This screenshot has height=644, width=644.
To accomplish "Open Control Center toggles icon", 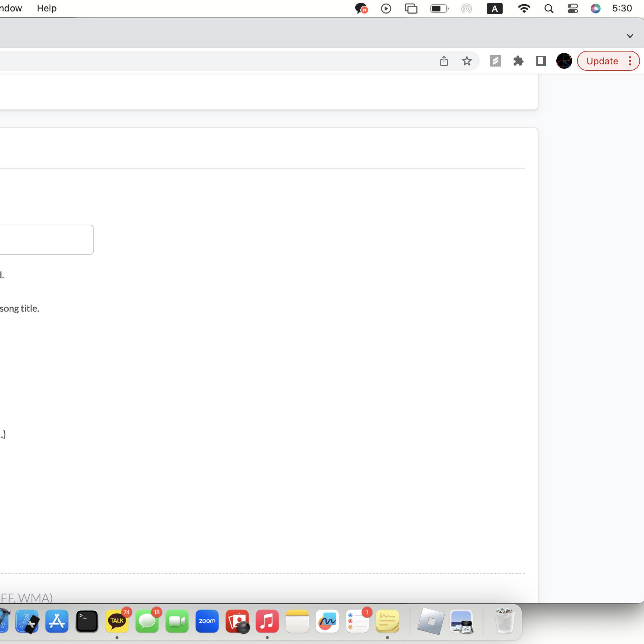I will pyautogui.click(x=573, y=8).
